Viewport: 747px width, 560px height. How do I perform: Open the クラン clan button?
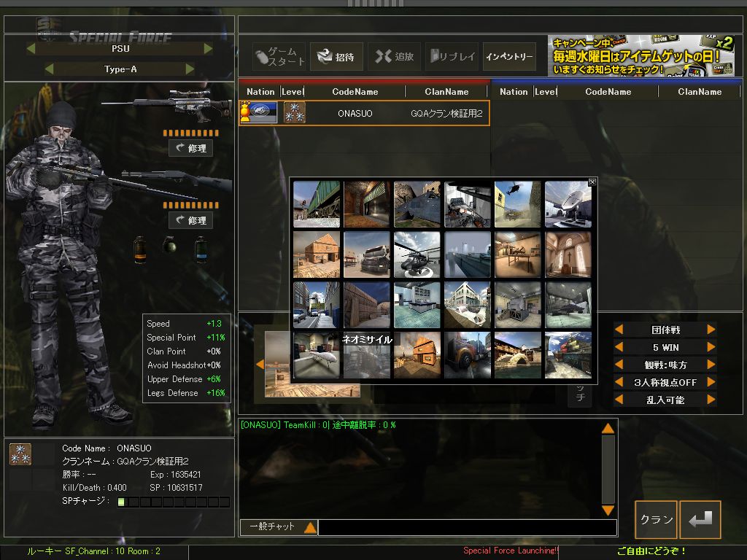pos(656,519)
